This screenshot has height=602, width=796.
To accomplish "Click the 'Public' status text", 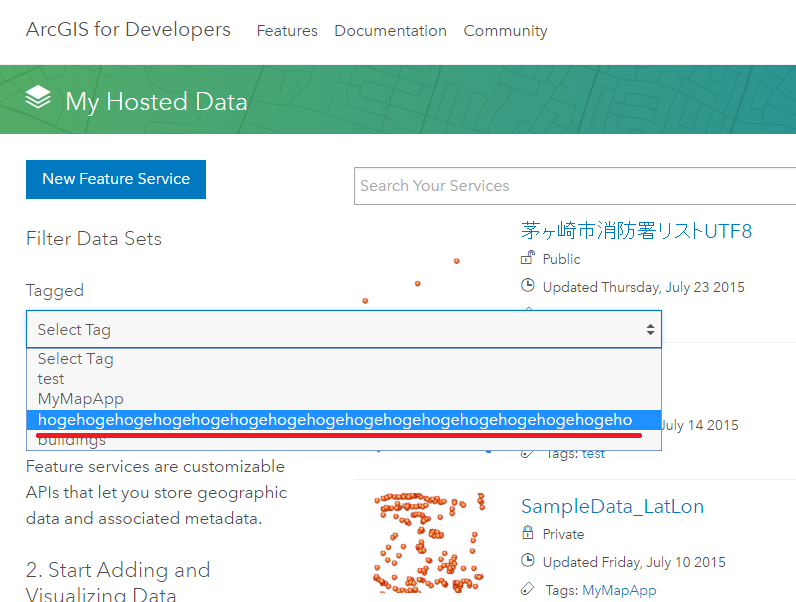I will point(561,259).
